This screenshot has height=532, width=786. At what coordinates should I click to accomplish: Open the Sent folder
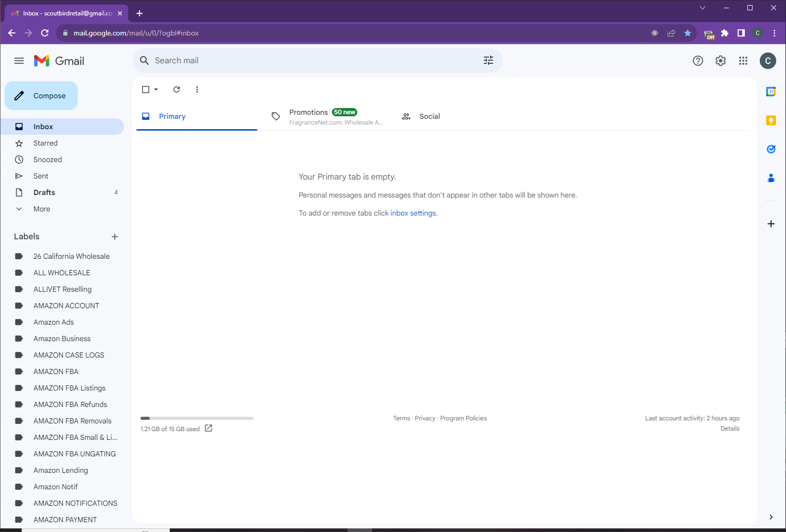pyautogui.click(x=62, y=176)
